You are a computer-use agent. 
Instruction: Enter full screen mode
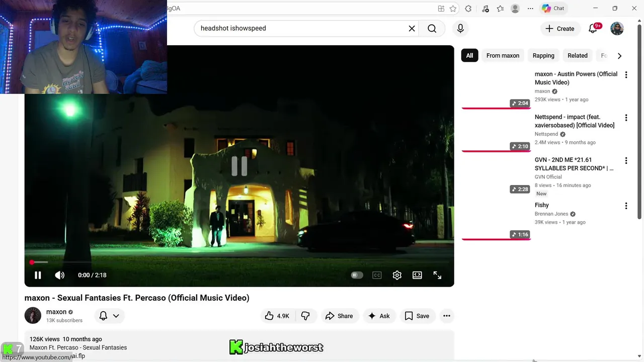437,275
